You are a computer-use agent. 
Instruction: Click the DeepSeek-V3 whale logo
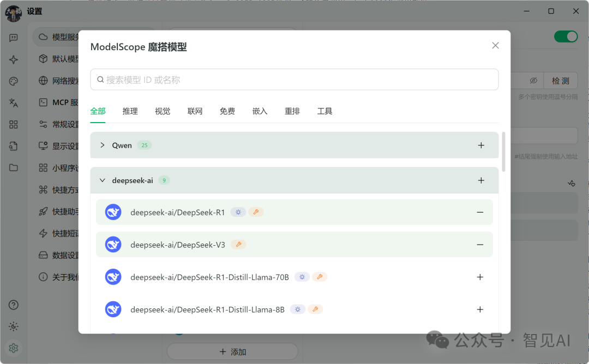(113, 244)
